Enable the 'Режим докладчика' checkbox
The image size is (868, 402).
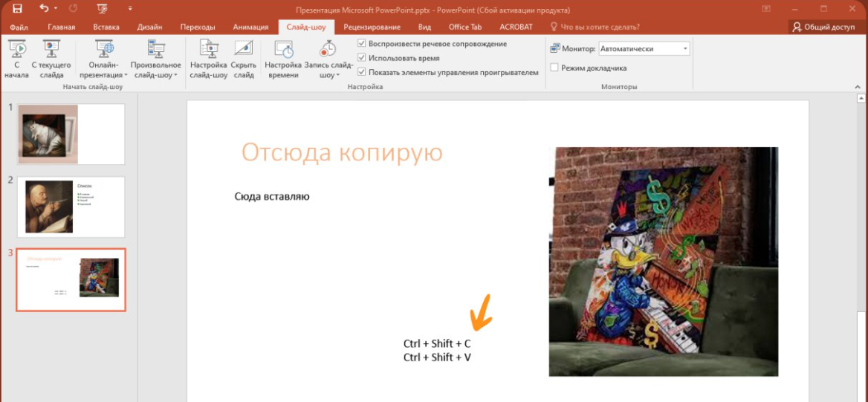coord(554,68)
